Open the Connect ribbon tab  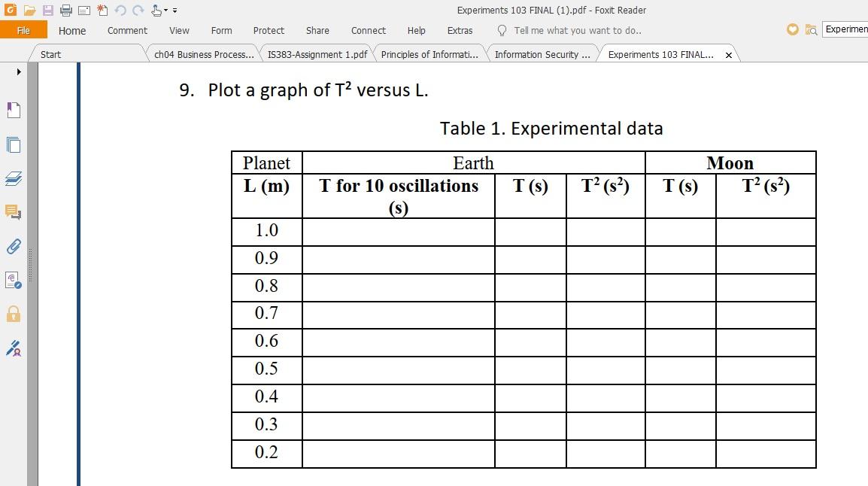point(368,30)
